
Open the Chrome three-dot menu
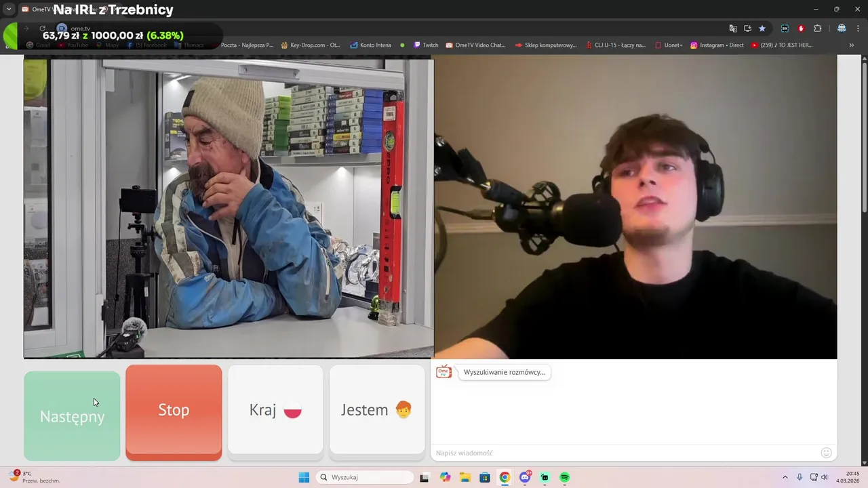(x=858, y=28)
